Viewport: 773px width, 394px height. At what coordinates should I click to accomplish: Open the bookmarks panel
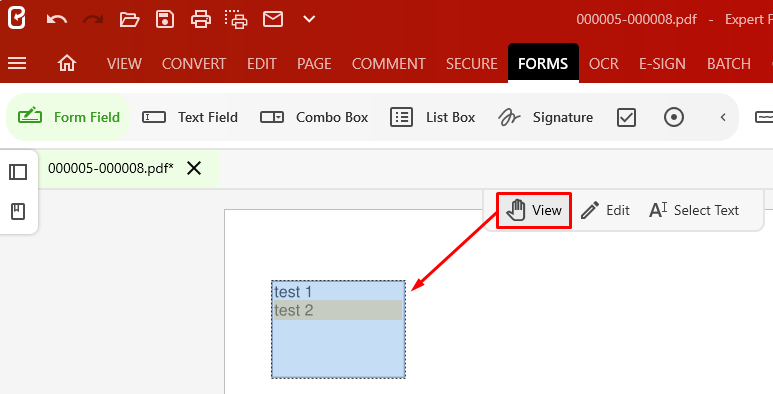click(x=18, y=212)
